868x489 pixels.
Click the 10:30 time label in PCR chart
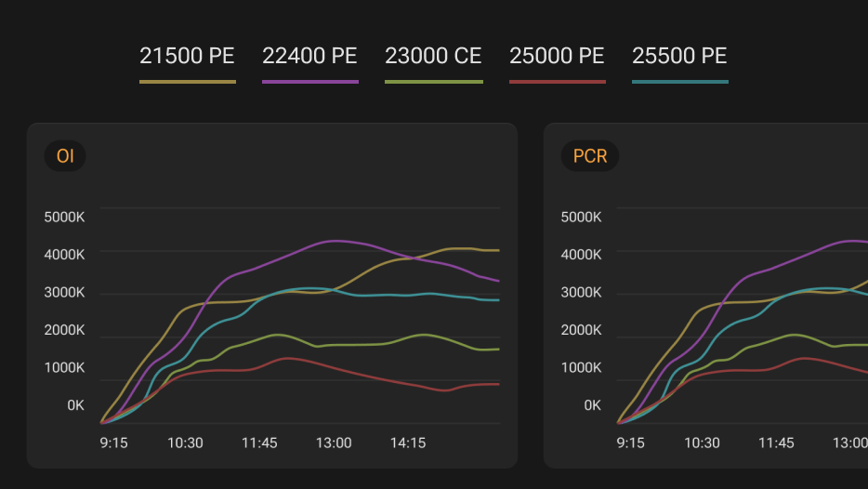coord(702,443)
